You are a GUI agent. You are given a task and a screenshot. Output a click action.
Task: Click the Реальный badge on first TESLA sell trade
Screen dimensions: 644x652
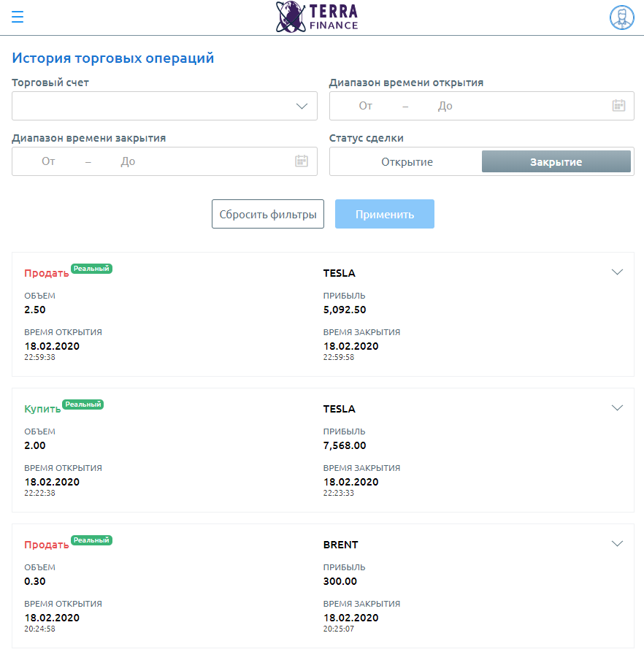coord(91,269)
